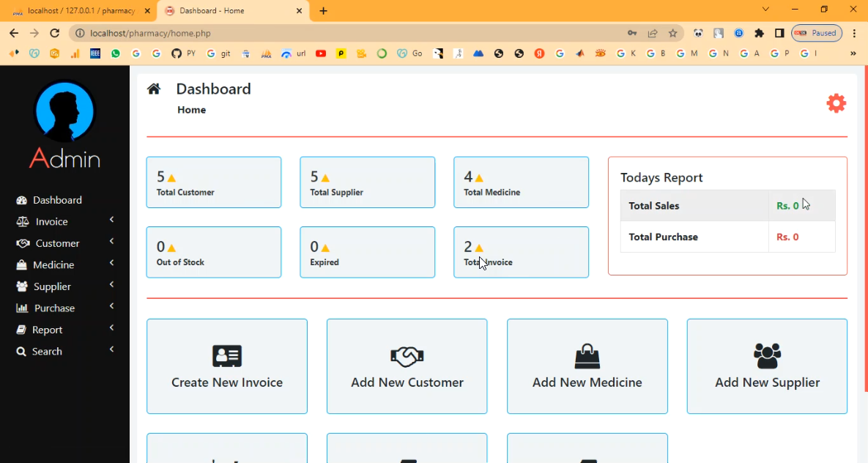
Task: Expand the Supplier sidebar menu
Action: coord(64,286)
